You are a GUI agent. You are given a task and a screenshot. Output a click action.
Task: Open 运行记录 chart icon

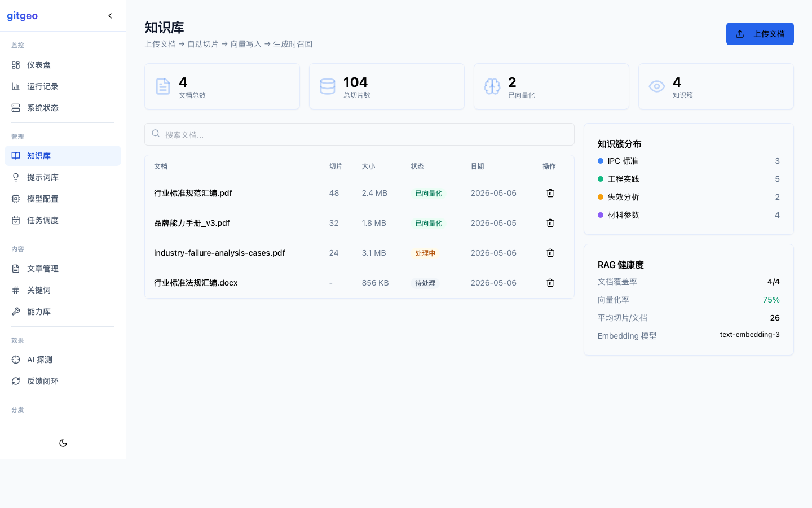tap(16, 86)
